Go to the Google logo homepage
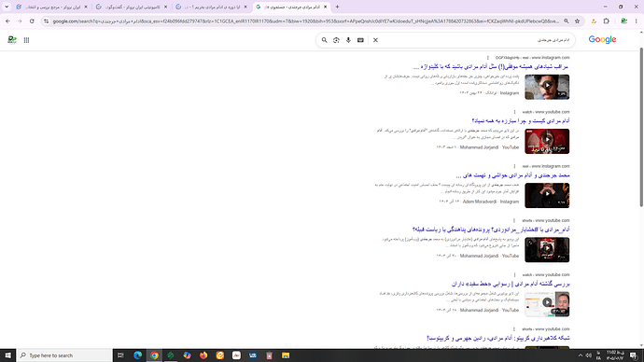644x362 pixels. click(602, 40)
